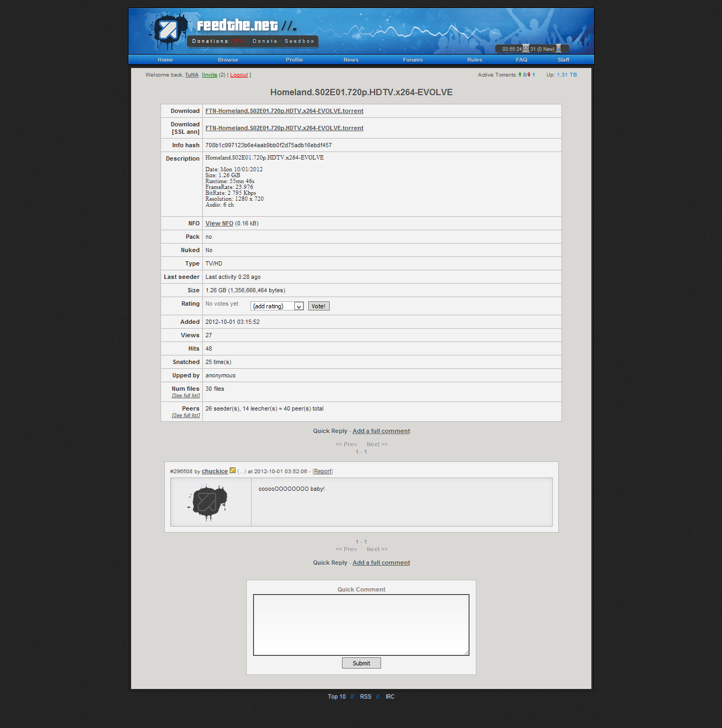The width and height of the screenshot is (722, 728).
Task: Click the 'No votes yet' rating text
Action: point(222,304)
